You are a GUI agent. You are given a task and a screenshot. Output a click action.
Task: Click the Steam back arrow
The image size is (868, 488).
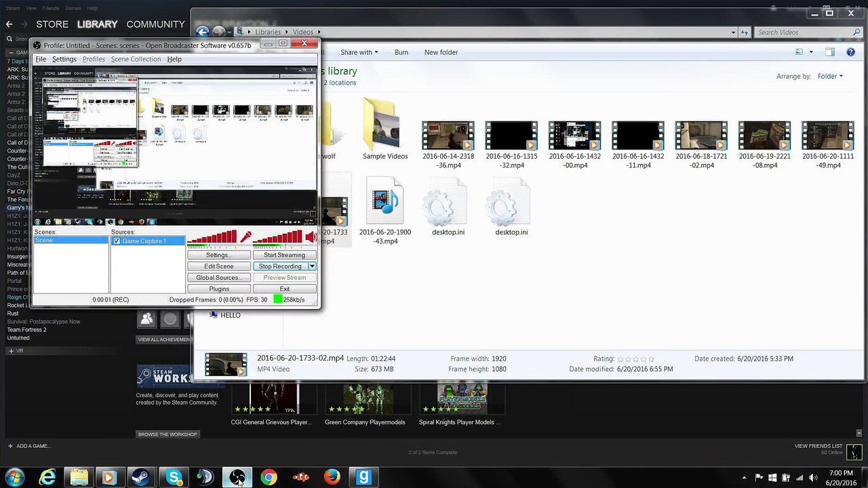click(x=9, y=24)
